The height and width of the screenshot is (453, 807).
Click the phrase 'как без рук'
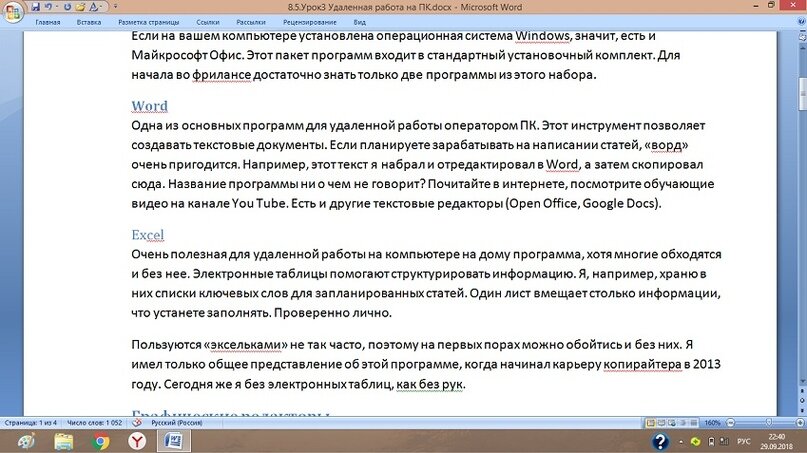click(430, 385)
